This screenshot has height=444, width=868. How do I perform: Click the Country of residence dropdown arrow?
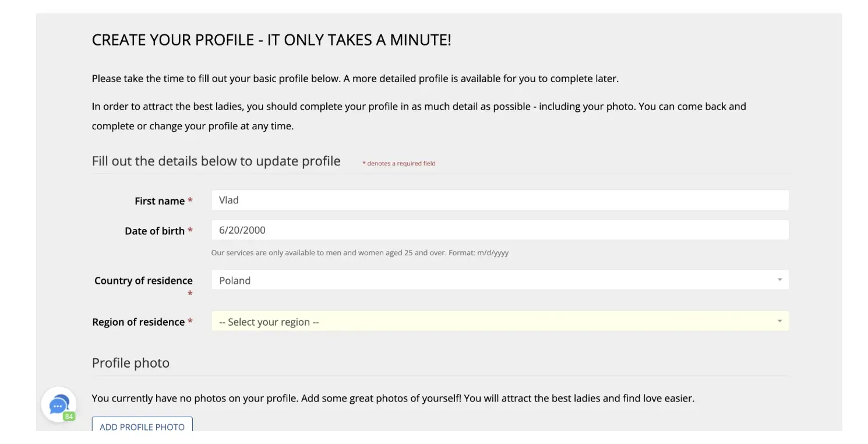tap(779, 280)
